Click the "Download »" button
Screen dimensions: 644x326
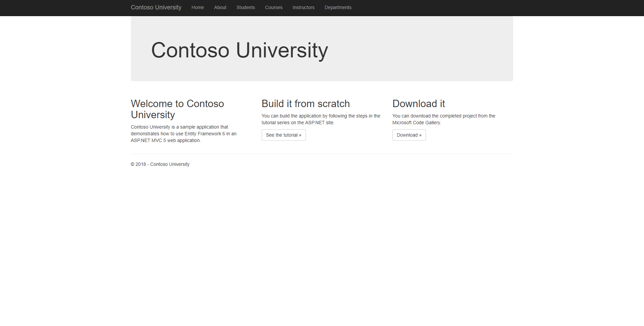tap(409, 135)
